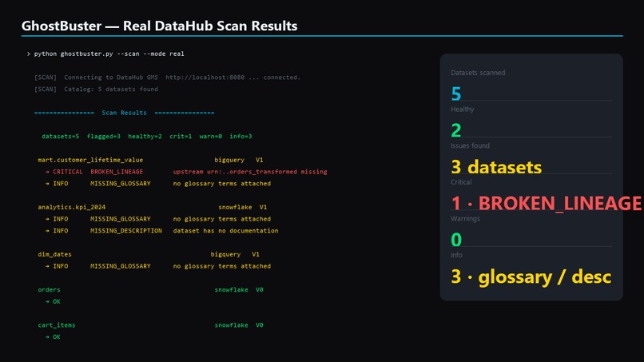Viewport: 644px width, 362px height.
Task: Click the 'Healthy' label in summary card
Action: coord(462,109)
